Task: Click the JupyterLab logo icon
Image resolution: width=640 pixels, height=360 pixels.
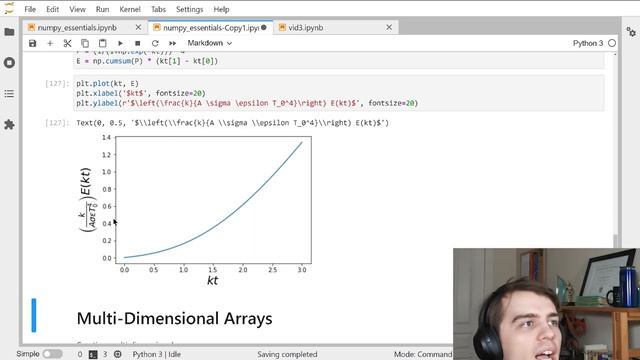Action: point(9,8)
